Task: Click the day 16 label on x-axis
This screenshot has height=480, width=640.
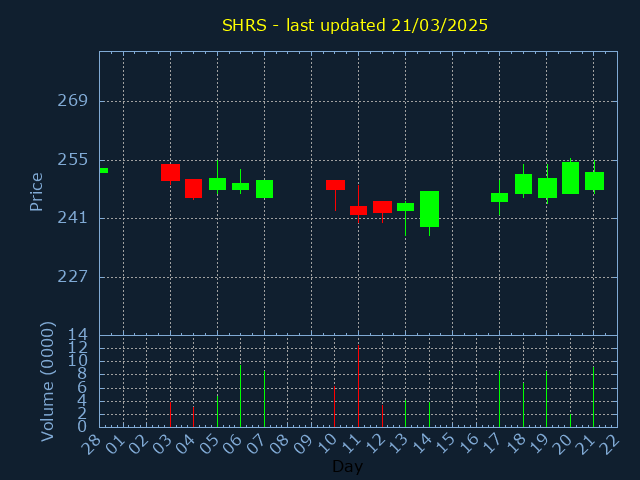Action: coord(467,443)
